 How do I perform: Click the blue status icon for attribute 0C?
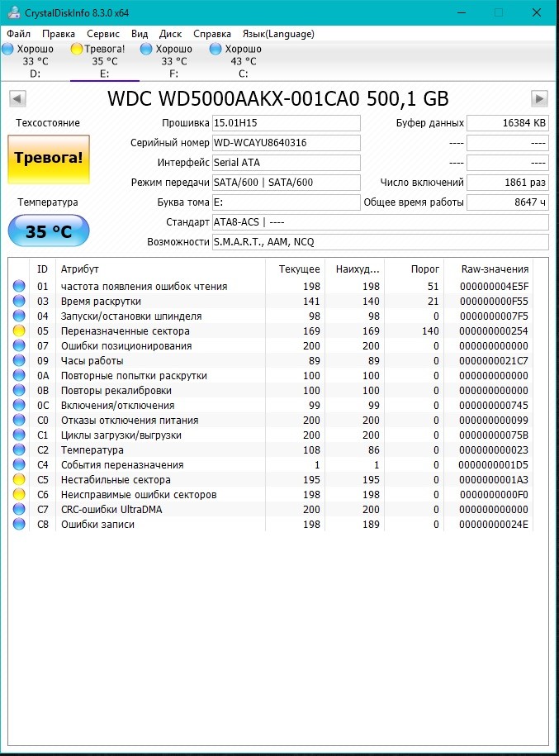pyautogui.click(x=19, y=405)
